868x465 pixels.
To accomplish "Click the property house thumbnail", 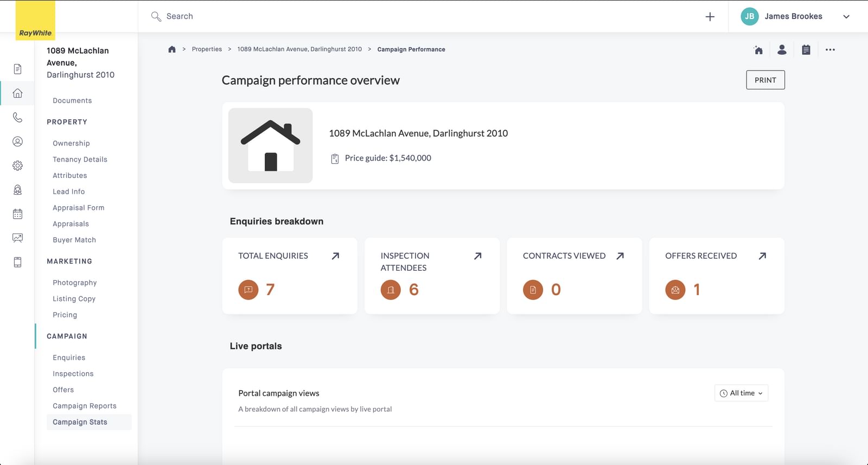I will pyautogui.click(x=270, y=145).
